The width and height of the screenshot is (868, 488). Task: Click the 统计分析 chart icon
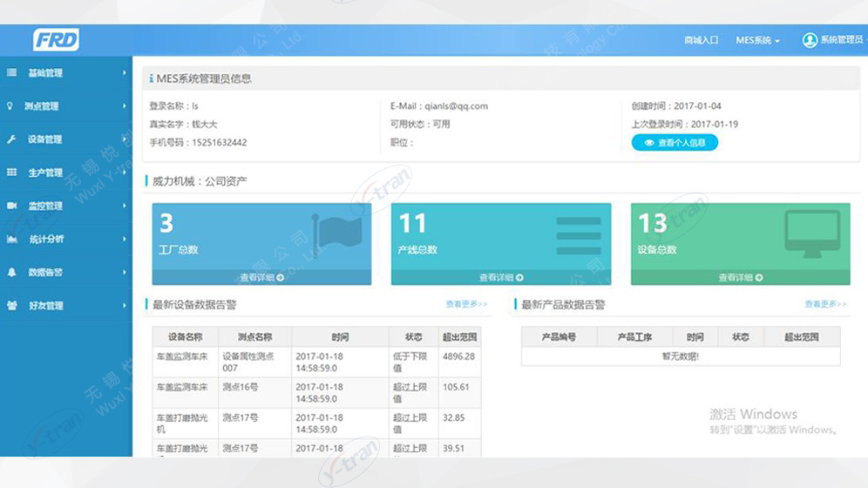point(11,239)
